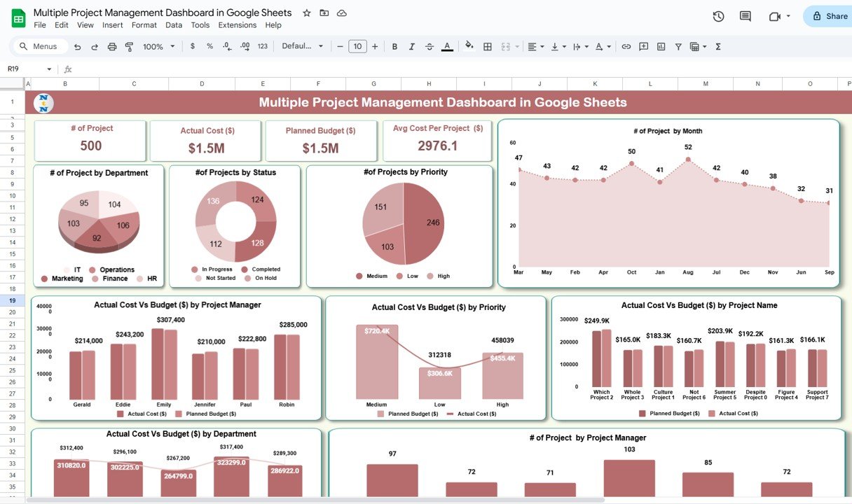Open the File menu
The width and height of the screenshot is (852, 504).
[x=40, y=25]
